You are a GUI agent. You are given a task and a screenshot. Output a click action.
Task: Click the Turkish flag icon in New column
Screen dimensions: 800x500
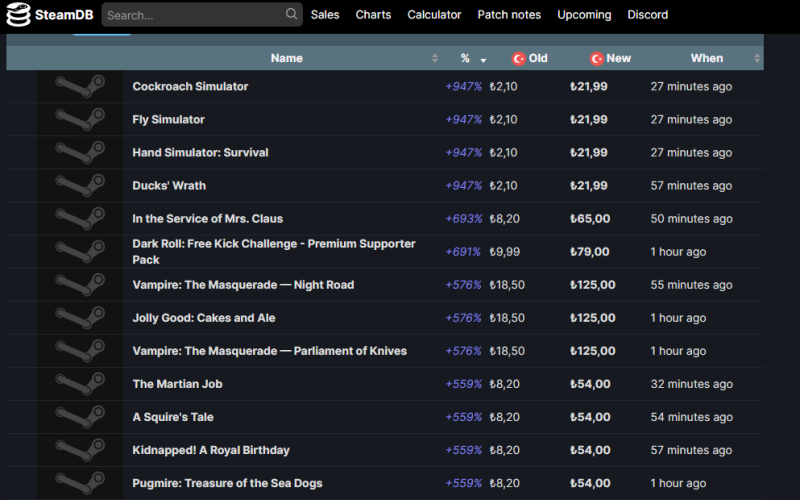(x=596, y=58)
